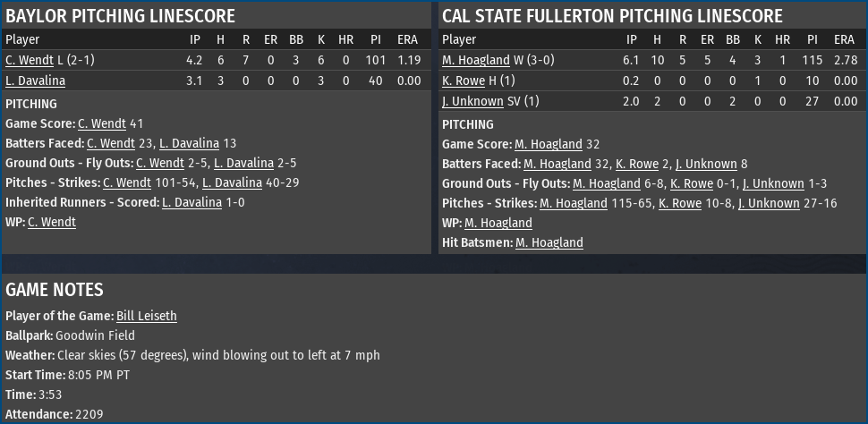
Task: Open M. Hoagland in Hit Batsmen line
Action: 549,242
